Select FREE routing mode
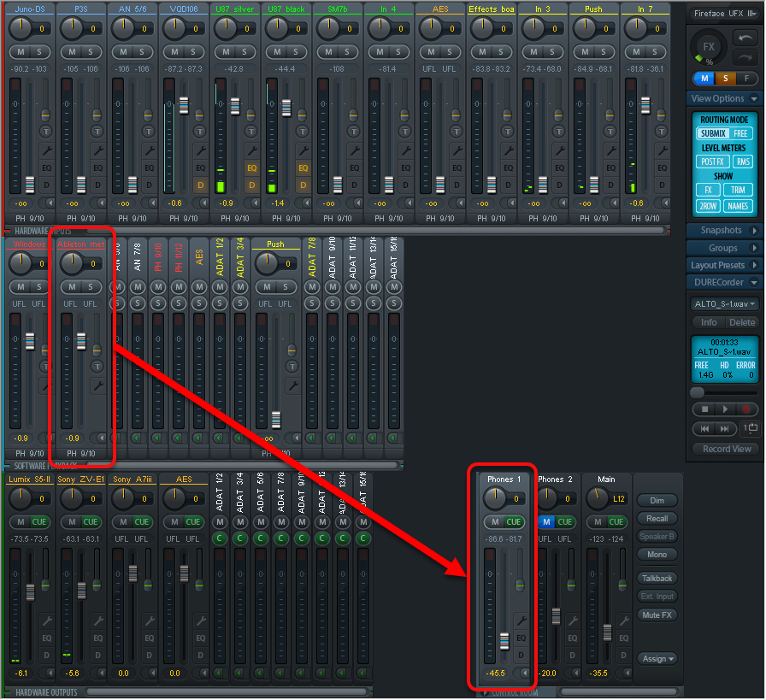The height and width of the screenshot is (700, 766). pos(740,133)
